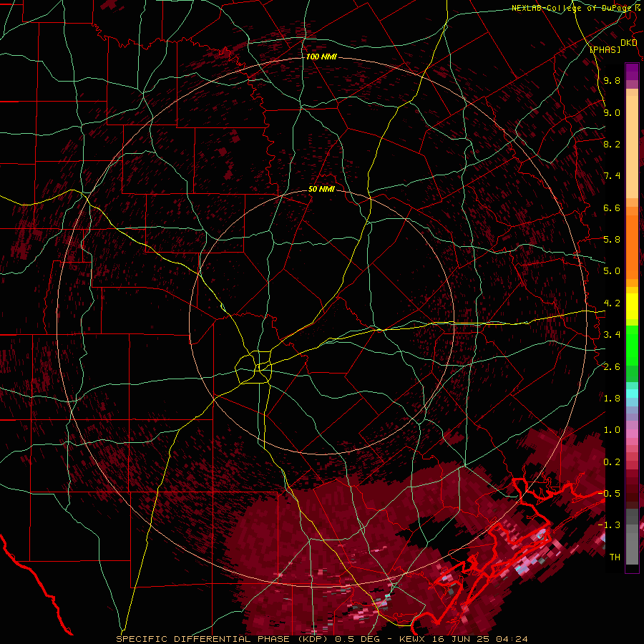Click the 3.4 value on the scale
Image resolution: width=644 pixels, height=644 pixels.
click(x=612, y=335)
